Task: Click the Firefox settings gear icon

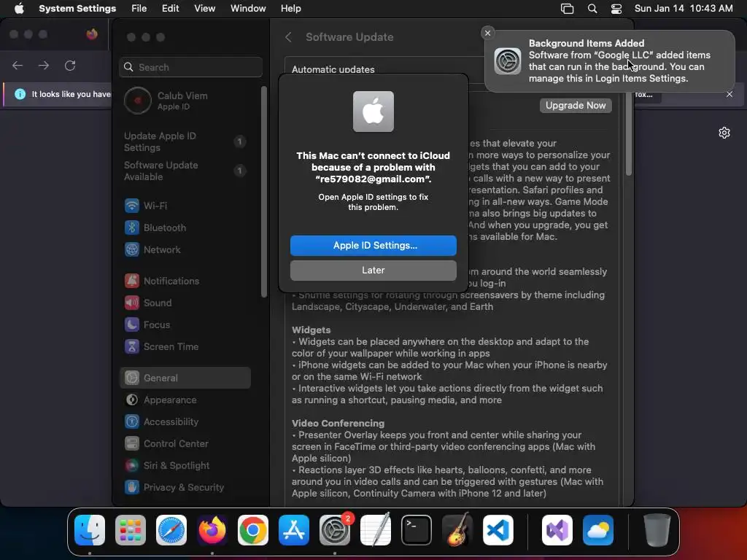Action: point(724,133)
